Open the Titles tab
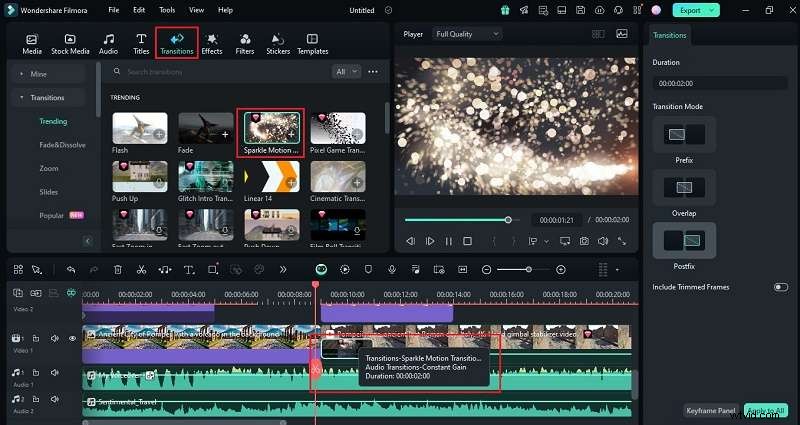800x425 pixels. coord(141,44)
